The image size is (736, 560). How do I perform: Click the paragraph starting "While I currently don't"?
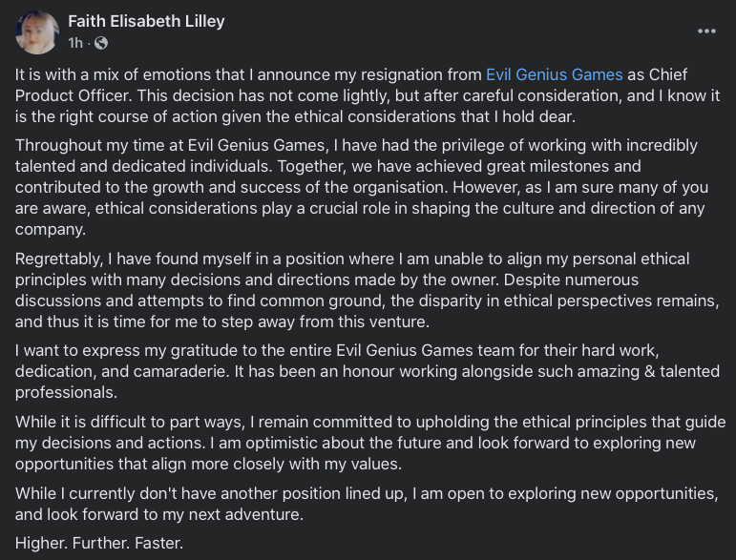click(x=367, y=504)
